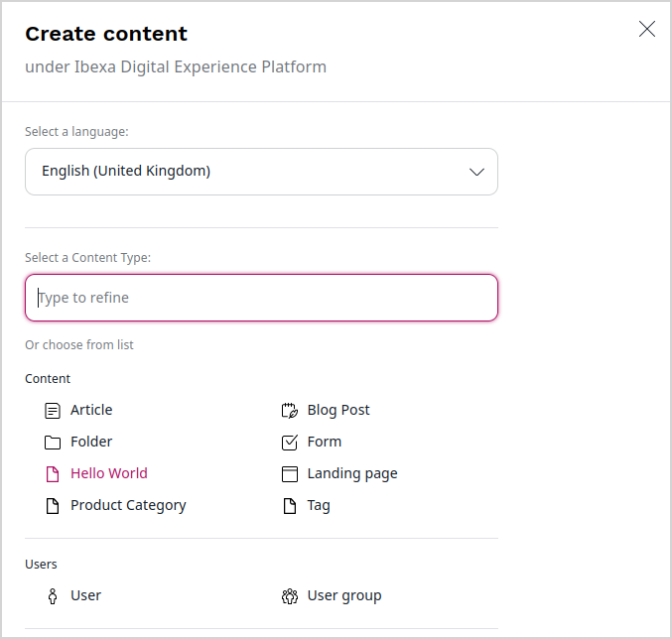Image resolution: width=672 pixels, height=639 pixels.
Task: Click the Form checkbox icon
Action: tap(289, 443)
